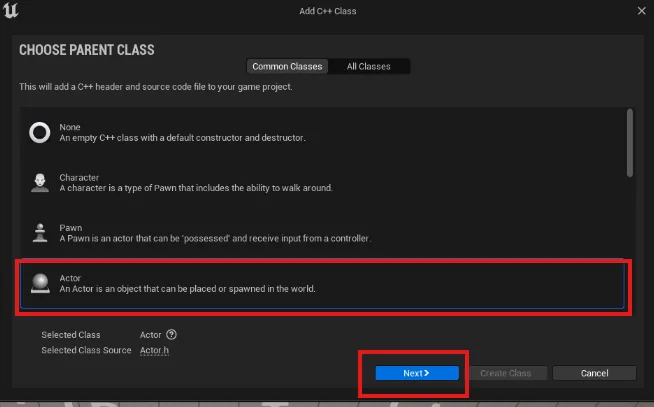Choose the None parent class row
Screen dimensions: 654x407
point(322,133)
